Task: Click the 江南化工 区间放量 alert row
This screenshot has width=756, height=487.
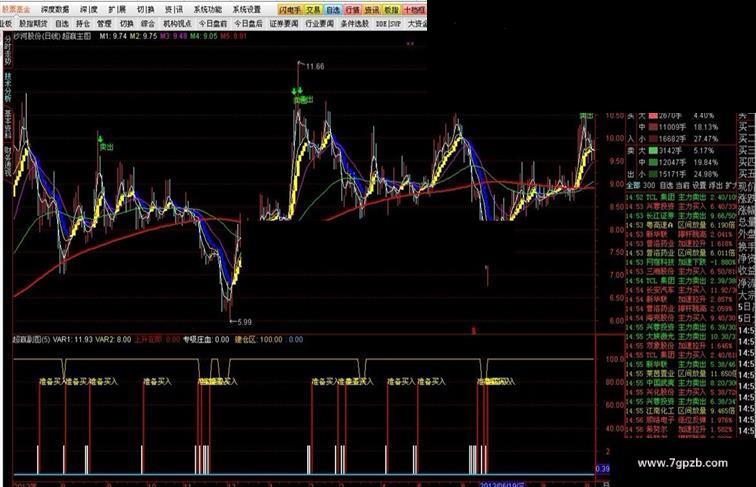Action: coord(681,411)
